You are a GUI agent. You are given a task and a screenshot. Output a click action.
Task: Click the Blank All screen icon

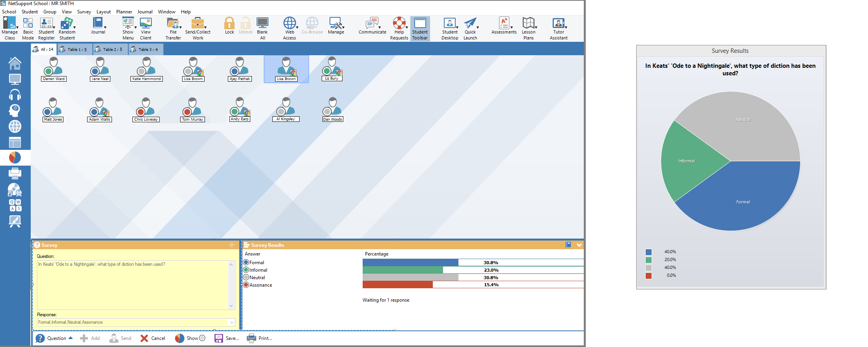click(262, 24)
